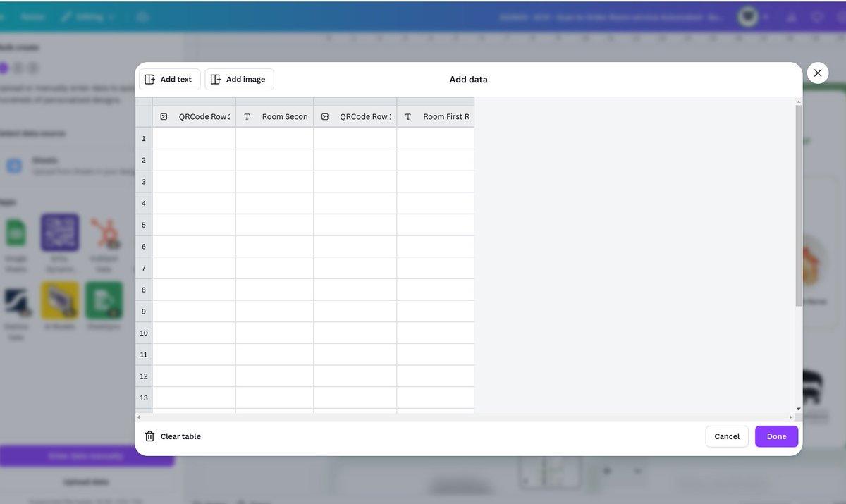Select row 2 header
This screenshot has height=504, width=846.
pos(144,161)
